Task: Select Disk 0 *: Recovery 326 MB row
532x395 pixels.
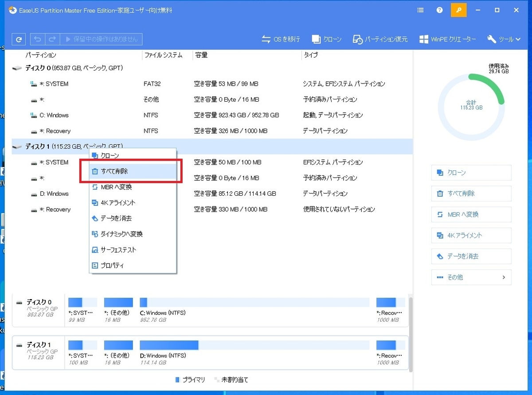Action: 212,131
